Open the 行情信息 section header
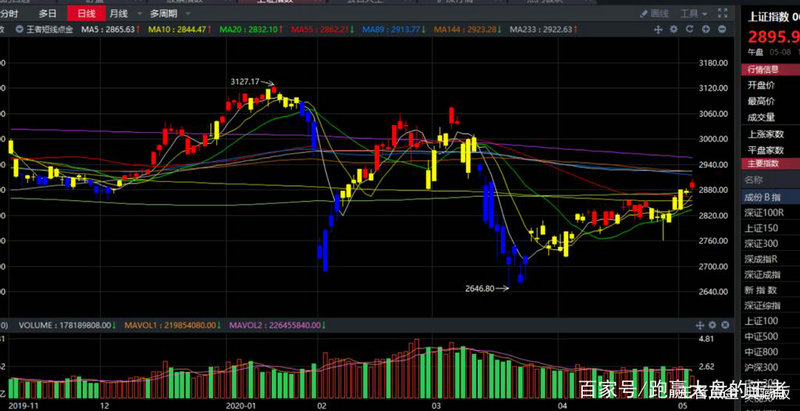Screen dimensions: 800x411 (763, 70)
